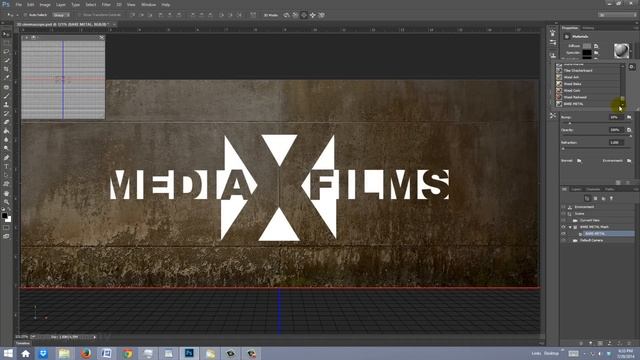Choose the Wood Ash material preset
The image size is (640, 360).
(588, 77)
